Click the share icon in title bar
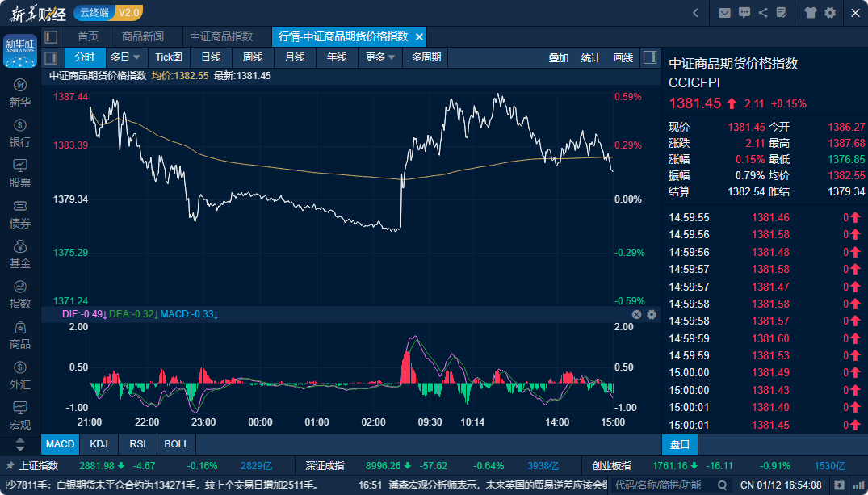Image resolution: width=868 pixels, height=495 pixels. (762, 12)
